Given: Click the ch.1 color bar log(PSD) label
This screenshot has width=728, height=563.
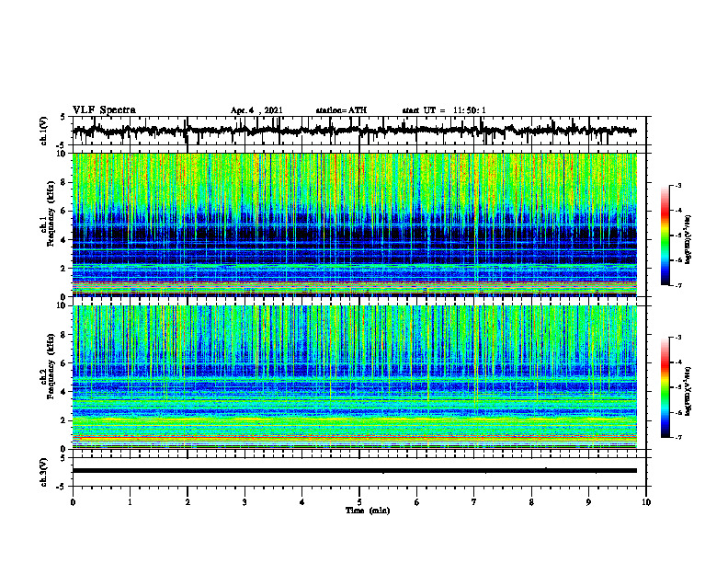Looking at the screenshot, I should click(688, 240).
